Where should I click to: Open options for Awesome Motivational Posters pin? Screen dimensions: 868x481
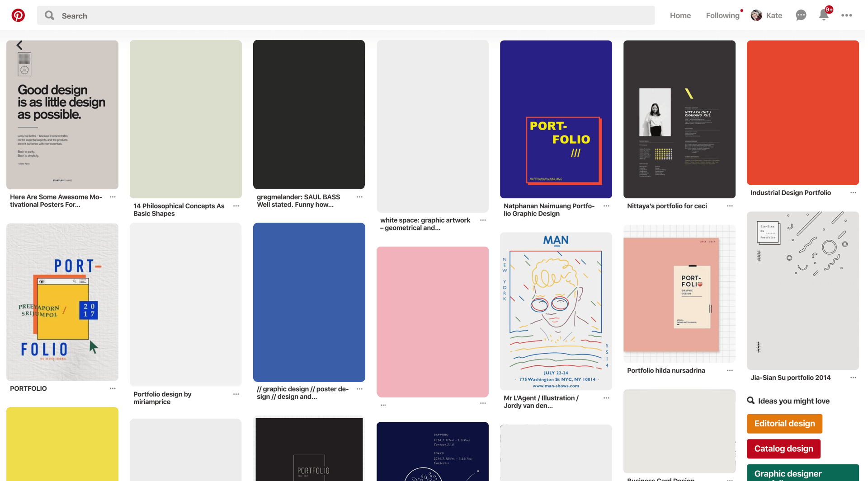tap(113, 197)
